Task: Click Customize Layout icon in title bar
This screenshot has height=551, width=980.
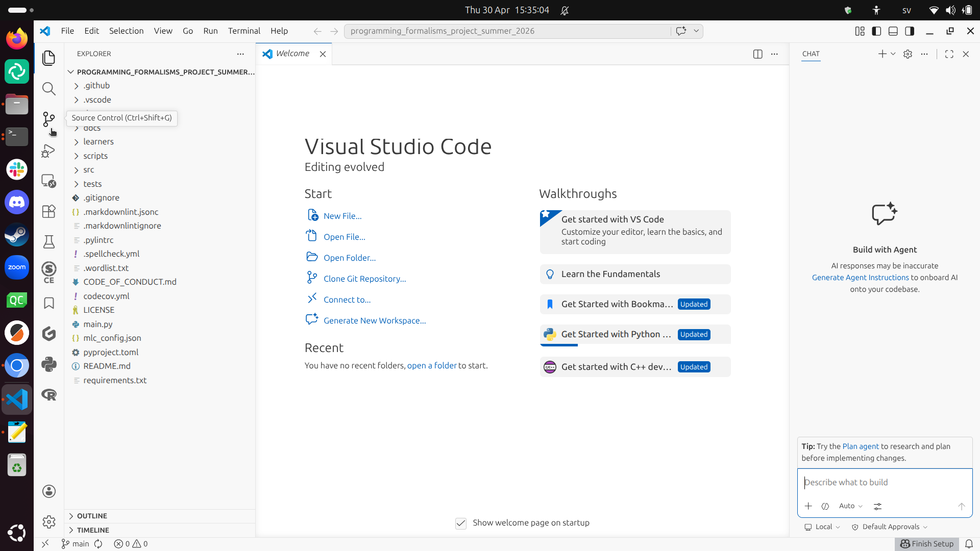Action: [x=860, y=31]
